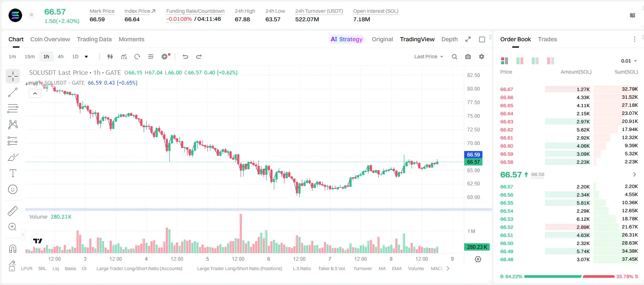The image size is (644, 285).
Task: Switch to the Trades tab
Action: [x=548, y=39]
